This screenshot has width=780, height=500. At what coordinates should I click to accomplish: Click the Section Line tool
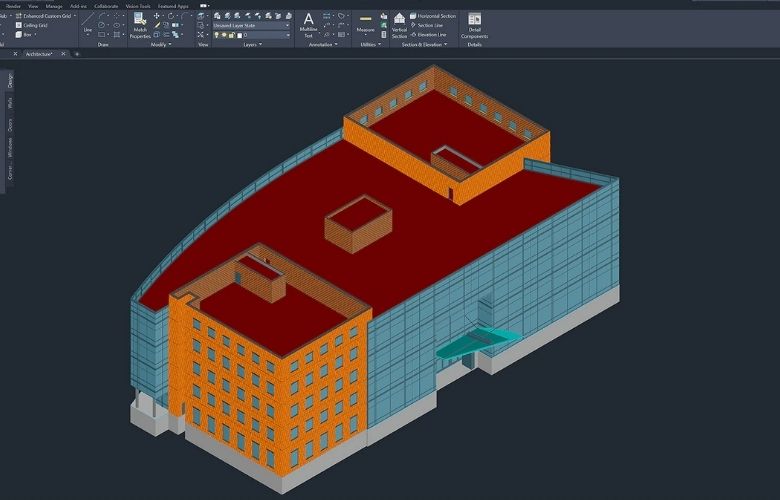coord(427,25)
